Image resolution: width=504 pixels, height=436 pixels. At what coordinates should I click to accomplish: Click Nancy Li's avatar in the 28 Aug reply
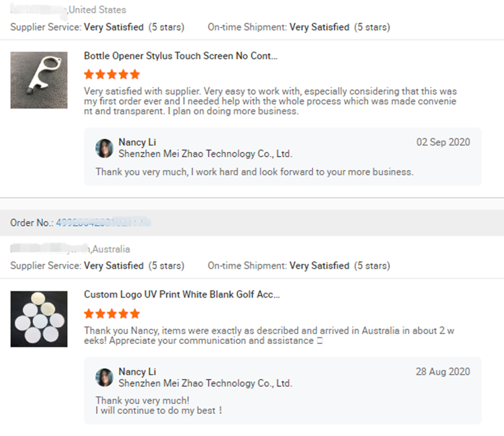(104, 378)
